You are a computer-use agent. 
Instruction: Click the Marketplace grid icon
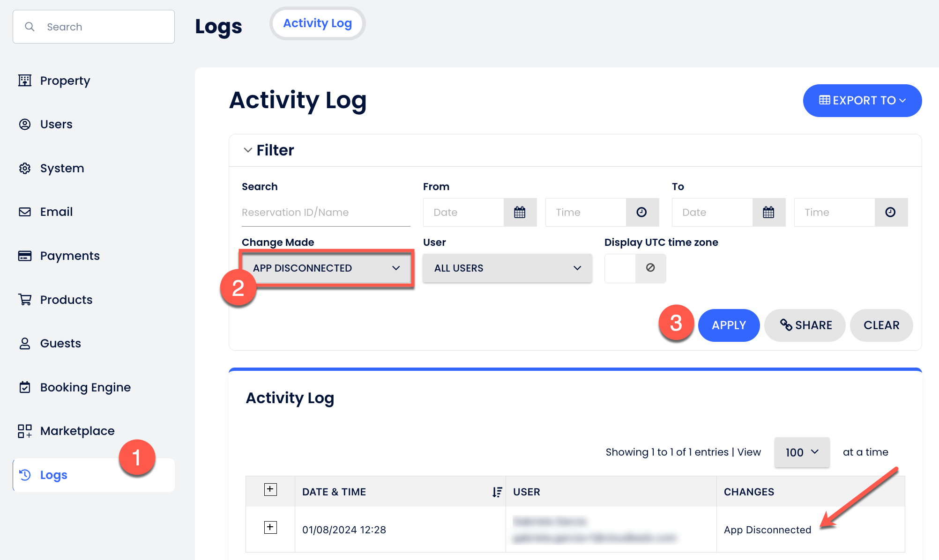(x=25, y=431)
